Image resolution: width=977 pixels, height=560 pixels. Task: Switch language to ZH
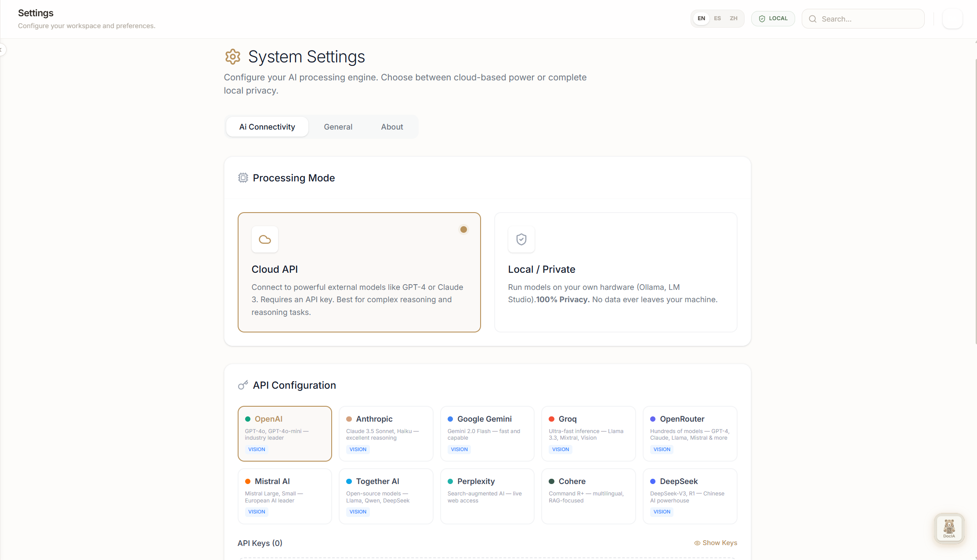(x=734, y=18)
